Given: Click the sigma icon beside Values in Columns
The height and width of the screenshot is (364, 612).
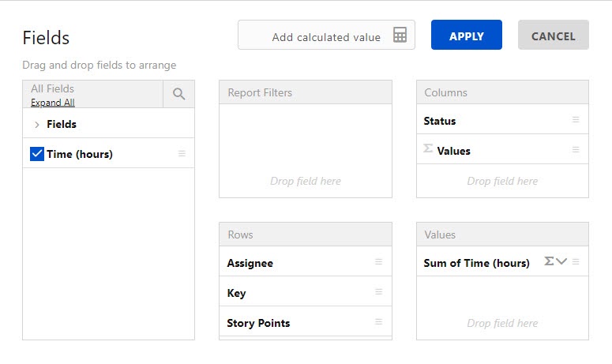Looking at the screenshot, I should coord(428,149).
